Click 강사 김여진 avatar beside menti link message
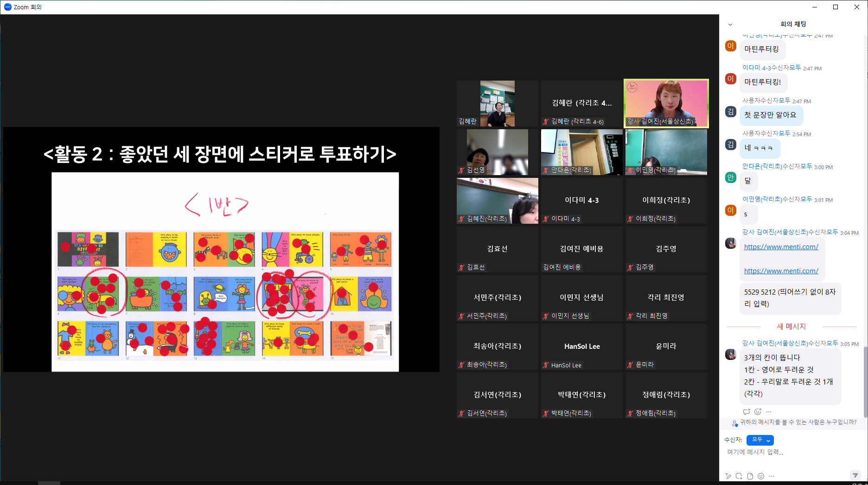Screen dimensions: 868x485 [x=731, y=243]
